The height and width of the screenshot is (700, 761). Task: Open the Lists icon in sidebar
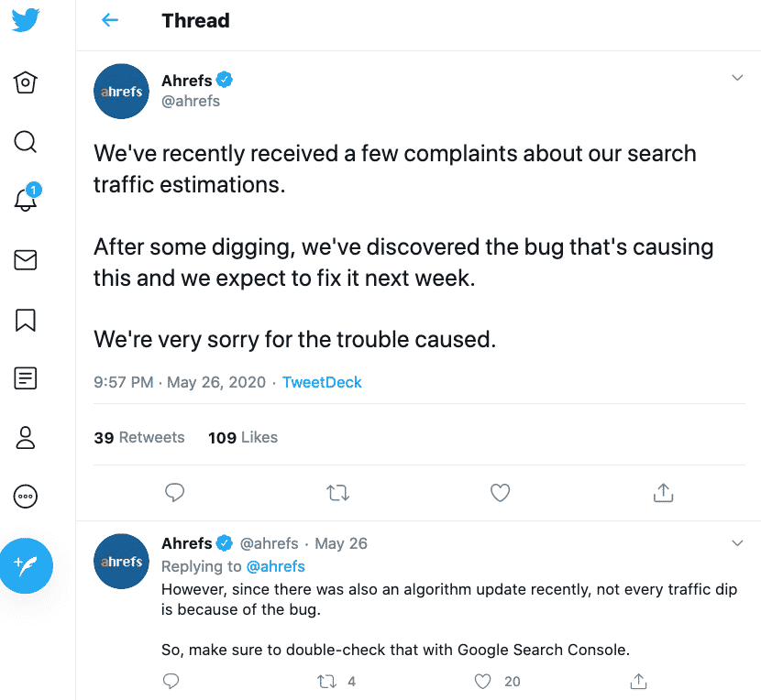pos(26,378)
